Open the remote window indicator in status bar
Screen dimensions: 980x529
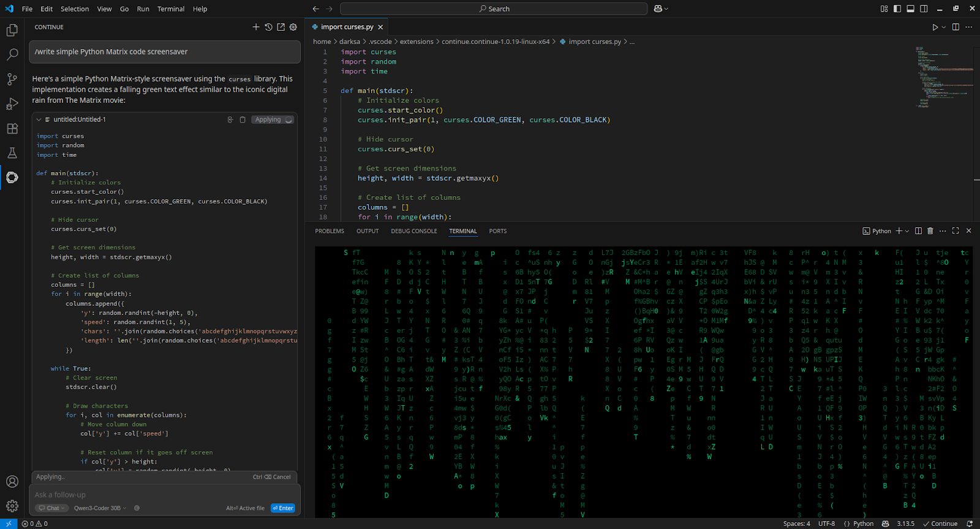(9, 523)
